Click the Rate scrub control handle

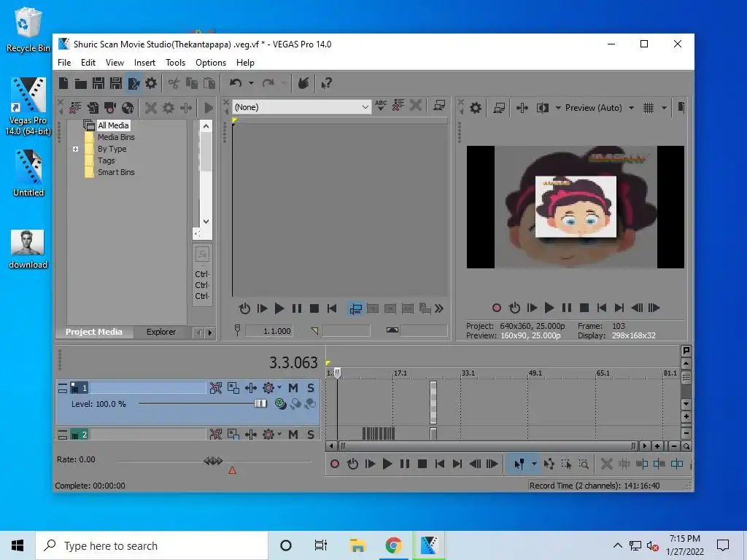tap(213, 461)
